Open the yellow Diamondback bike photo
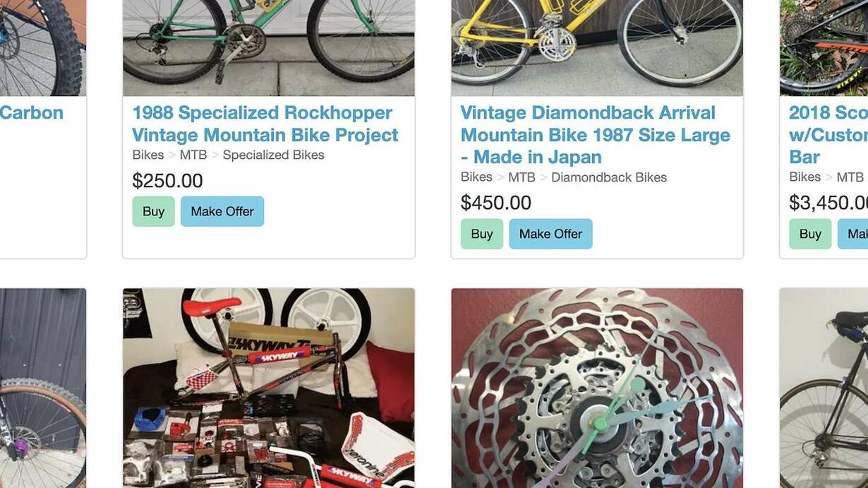868x488 pixels. [x=597, y=48]
